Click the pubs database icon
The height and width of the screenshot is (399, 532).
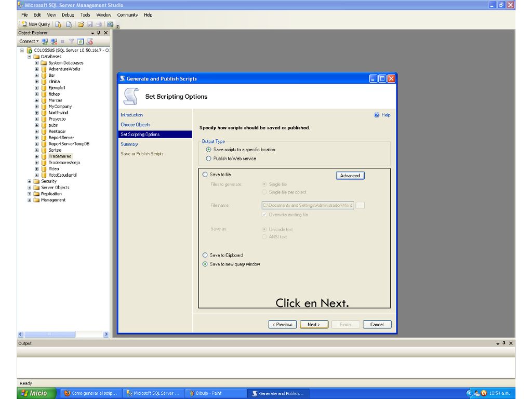click(44, 125)
